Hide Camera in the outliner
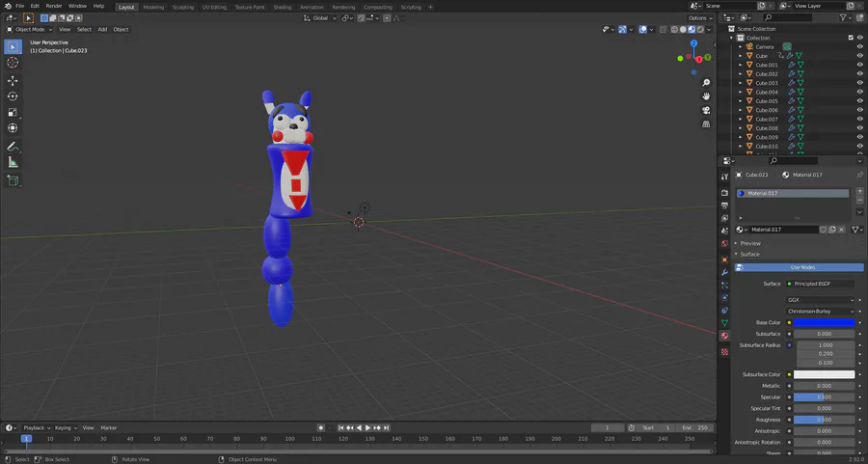This screenshot has height=464, width=868. coord(859,46)
